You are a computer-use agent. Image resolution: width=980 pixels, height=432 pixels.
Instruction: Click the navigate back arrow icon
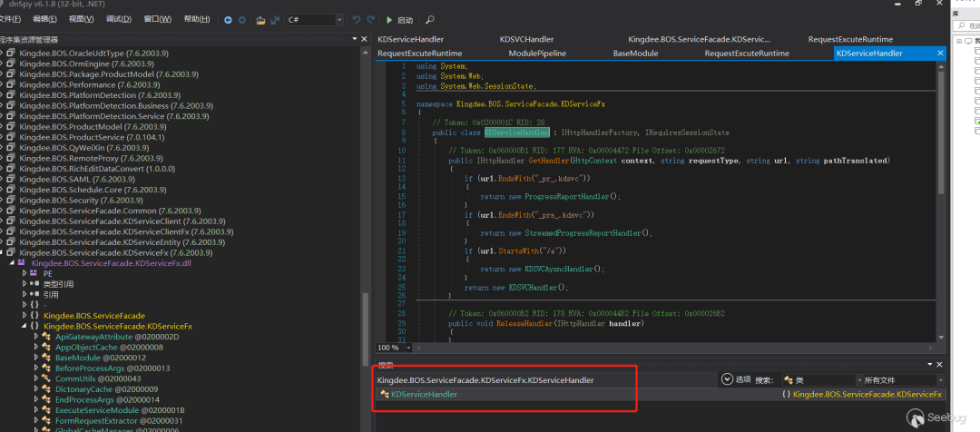(229, 19)
